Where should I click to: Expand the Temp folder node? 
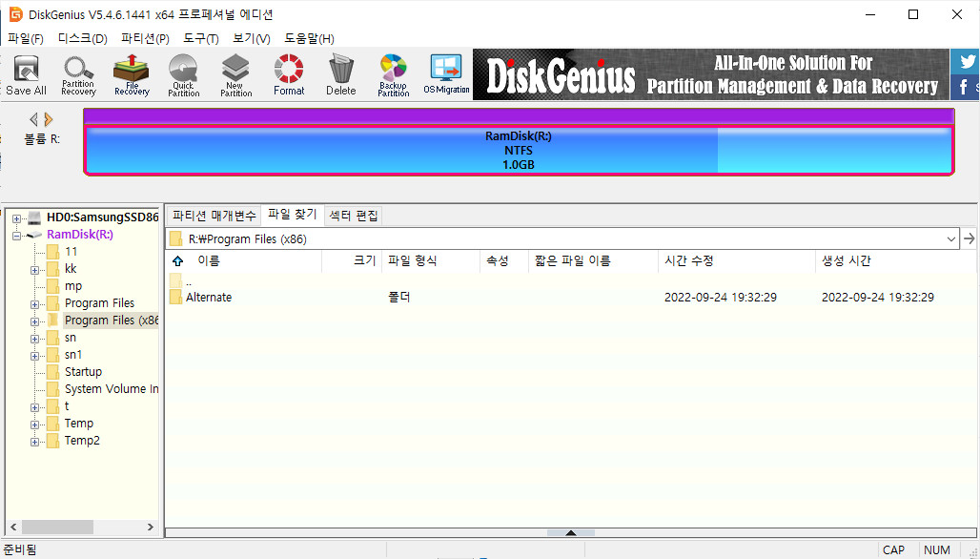click(x=35, y=424)
